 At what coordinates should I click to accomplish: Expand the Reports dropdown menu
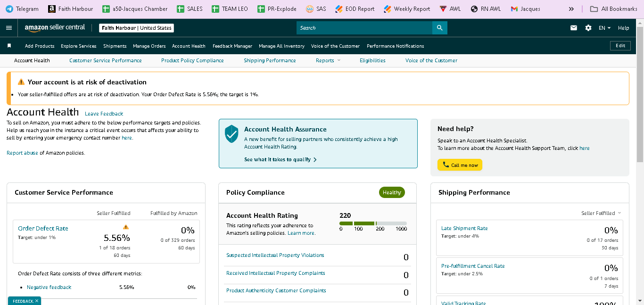point(328,60)
